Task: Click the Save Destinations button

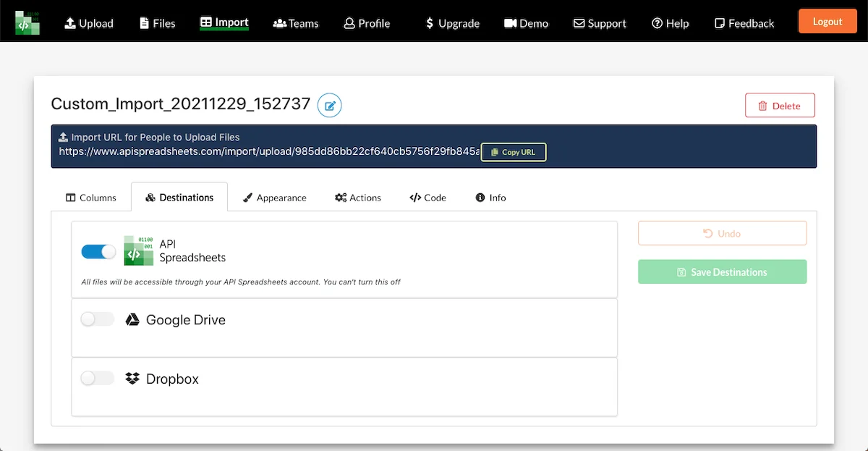Action: click(x=722, y=271)
